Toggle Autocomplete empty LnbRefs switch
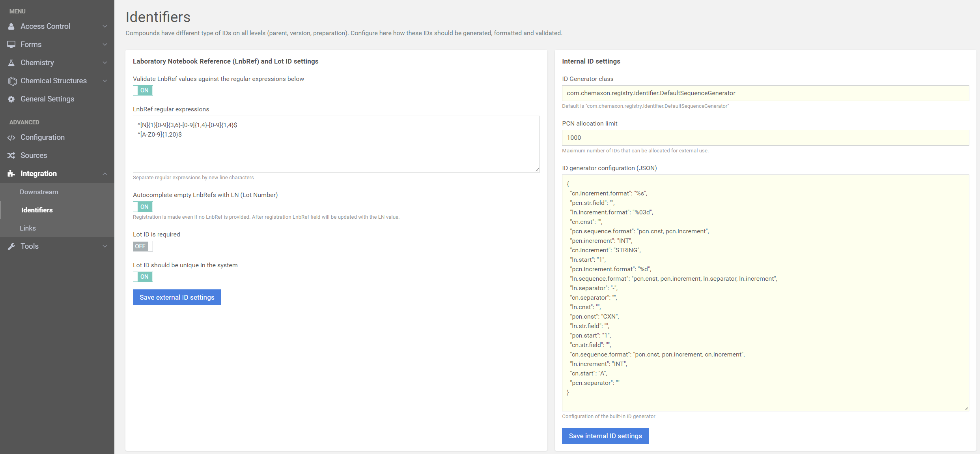This screenshot has height=454, width=980. (142, 207)
